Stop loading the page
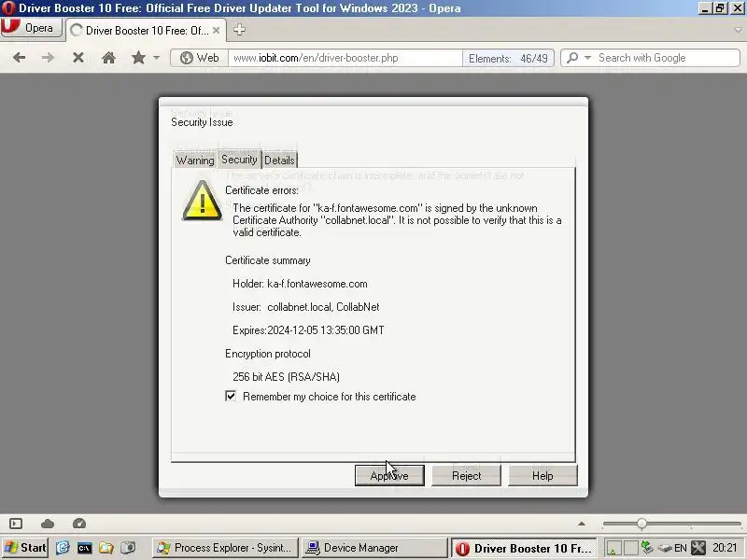 [x=78, y=58]
